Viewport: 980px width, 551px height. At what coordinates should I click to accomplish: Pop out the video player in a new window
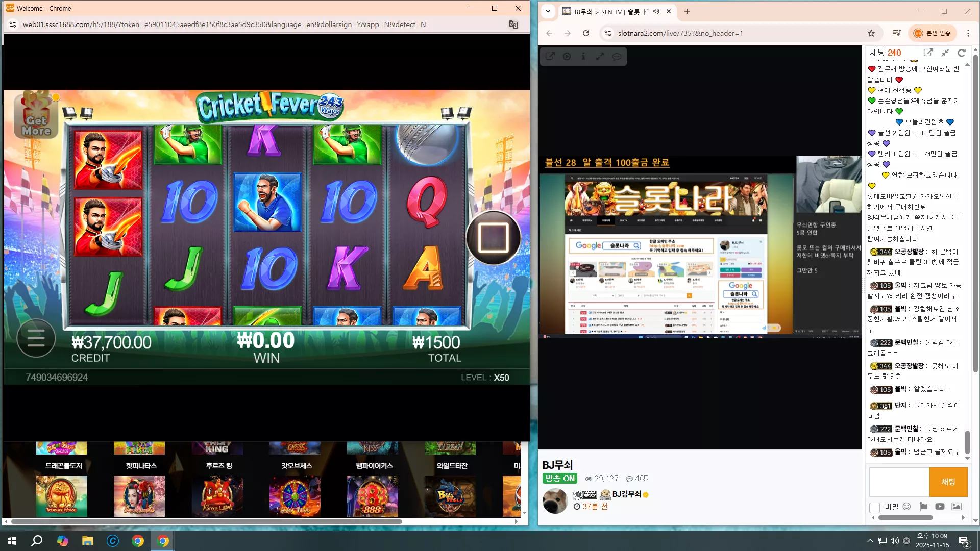[550, 57]
